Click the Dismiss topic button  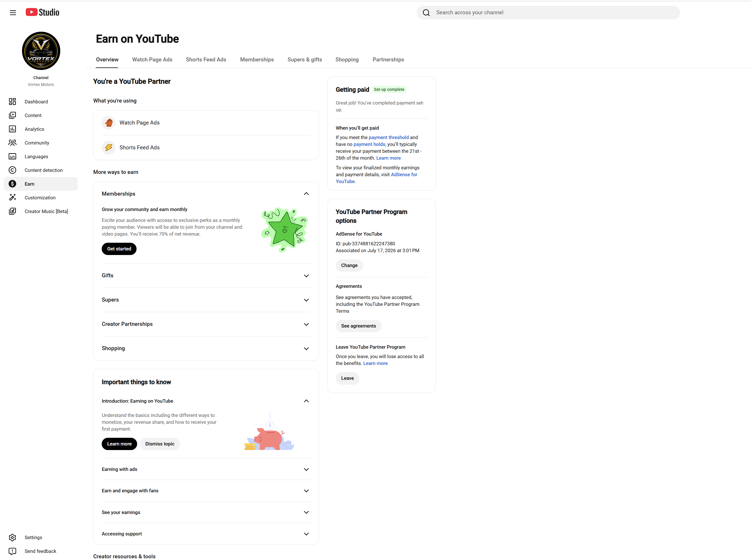160,444
